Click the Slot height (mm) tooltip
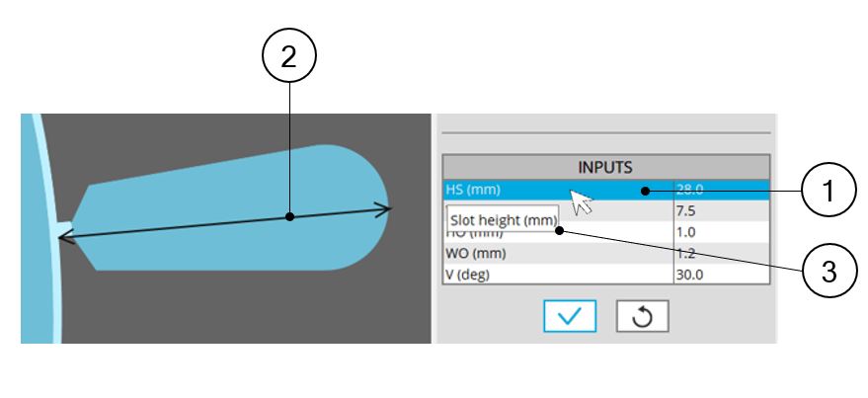 point(503,218)
